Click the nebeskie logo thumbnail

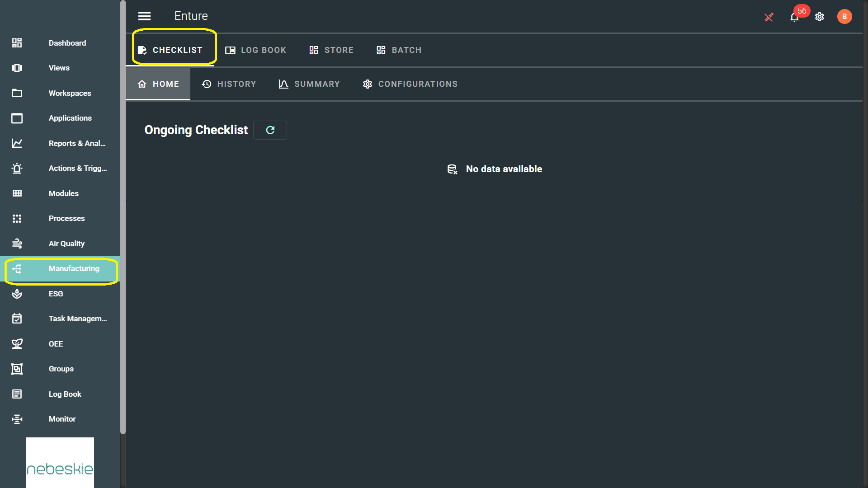point(60,462)
